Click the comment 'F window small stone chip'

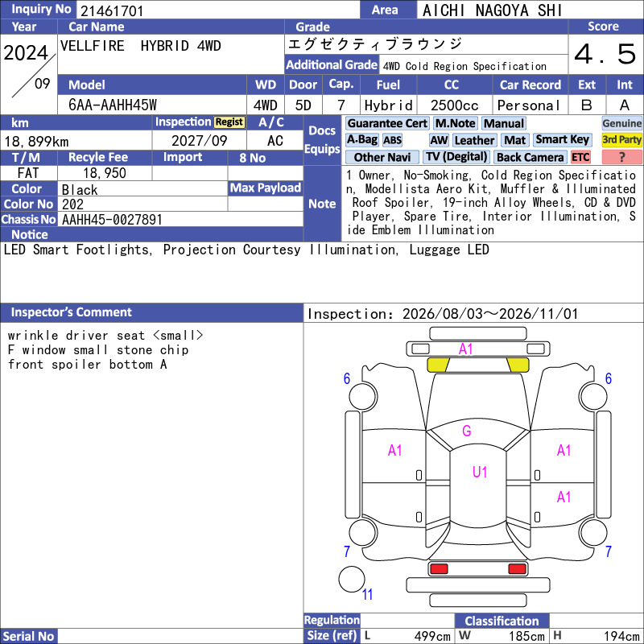point(98,350)
